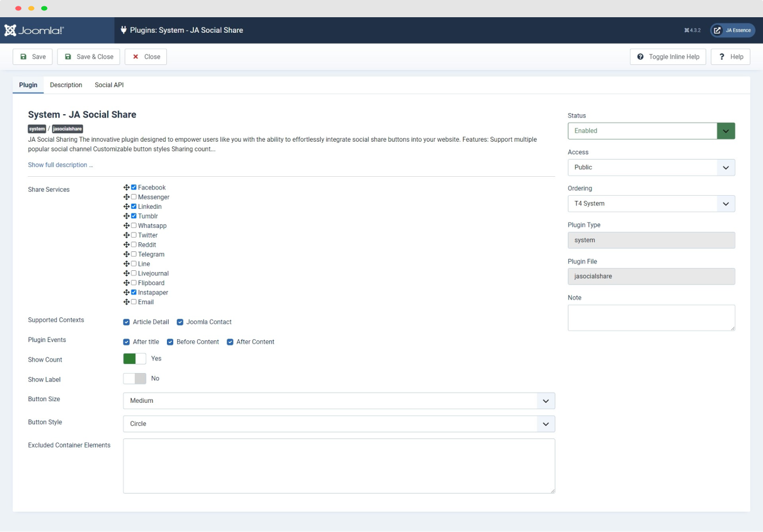Uncheck the Tumblr share service
Screen dimensions: 763x532
click(134, 216)
